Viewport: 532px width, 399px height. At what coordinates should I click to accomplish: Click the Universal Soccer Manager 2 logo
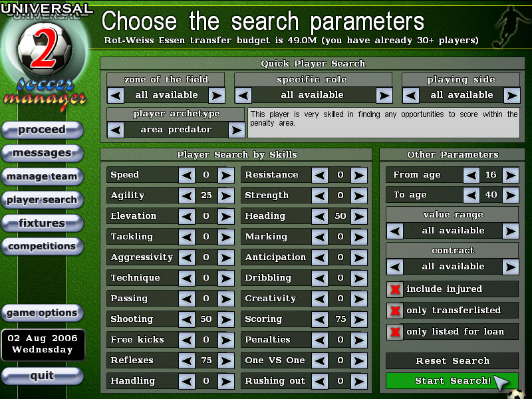(45, 57)
